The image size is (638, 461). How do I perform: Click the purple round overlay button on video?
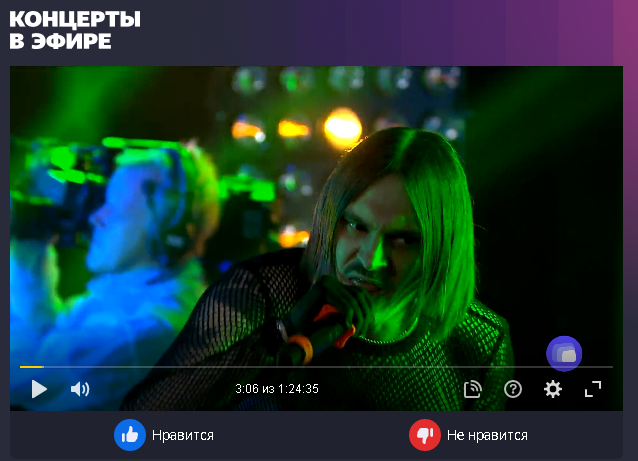[x=564, y=354]
